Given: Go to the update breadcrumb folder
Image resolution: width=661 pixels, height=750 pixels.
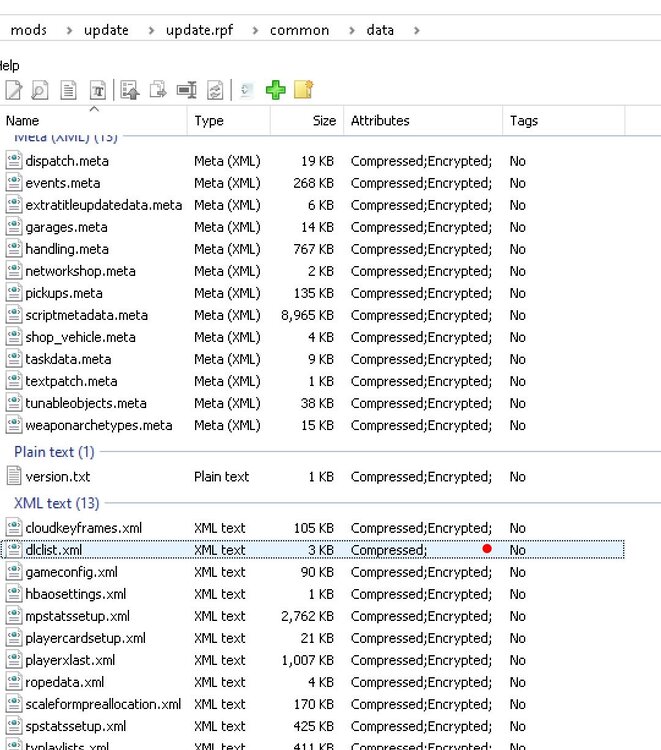Looking at the screenshot, I should [x=106, y=30].
